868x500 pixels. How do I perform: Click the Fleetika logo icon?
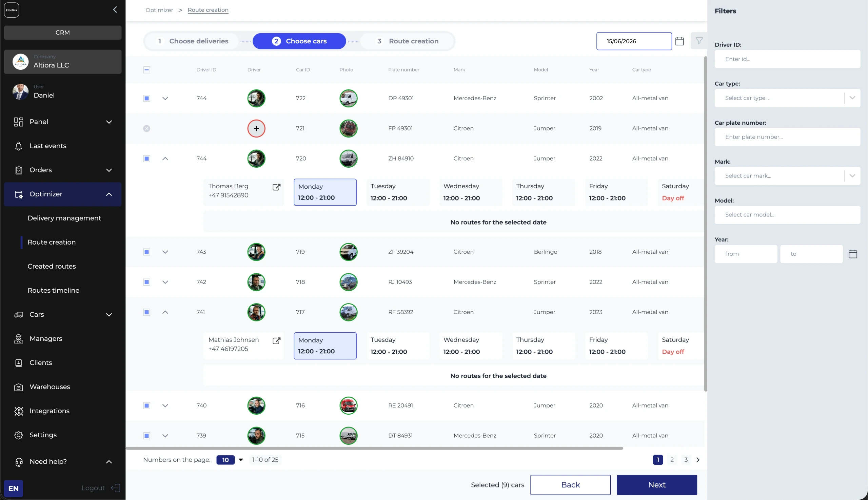click(11, 10)
